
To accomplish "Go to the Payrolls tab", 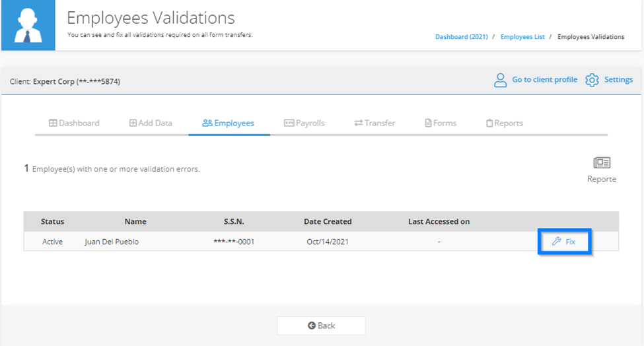I will [304, 123].
